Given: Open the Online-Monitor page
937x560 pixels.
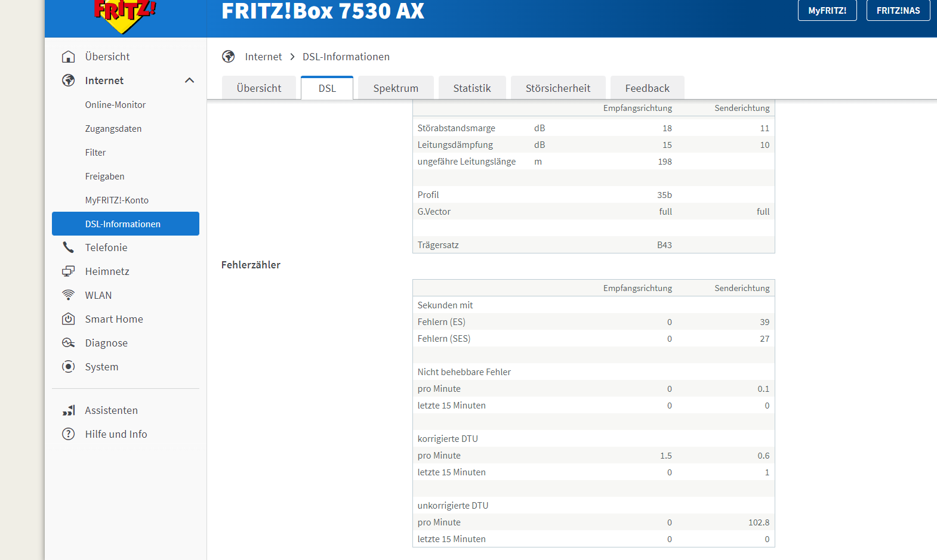Looking at the screenshot, I should (115, 104).
